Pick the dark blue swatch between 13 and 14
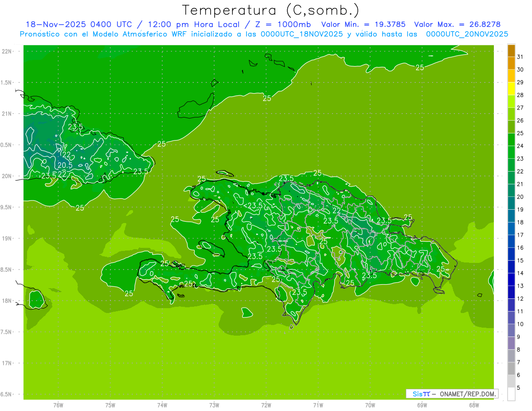The image size is (532, 411). click(511, 279)
